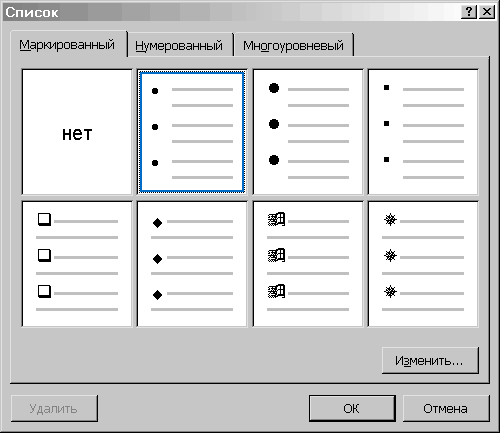Go to the Многоуровневый tab
Screen dimensions: 500x433
point(293,45)
